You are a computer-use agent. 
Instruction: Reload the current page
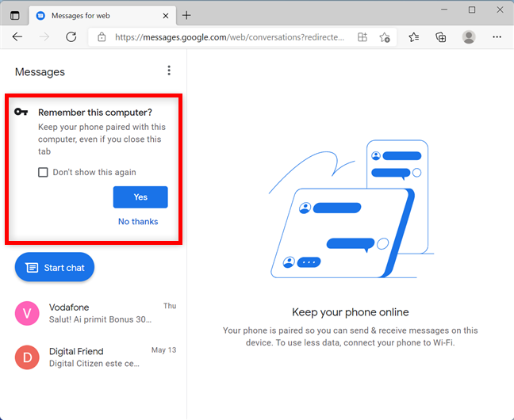[x=71, y=37]
